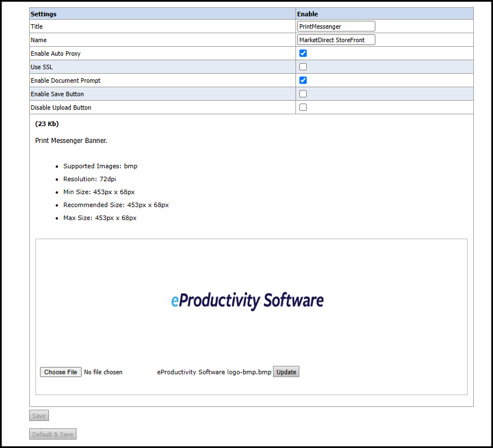Uncheck the Enable Auto Proxy checkbox
The height and width of the screenshot is (448, 493).
point(303,53)
